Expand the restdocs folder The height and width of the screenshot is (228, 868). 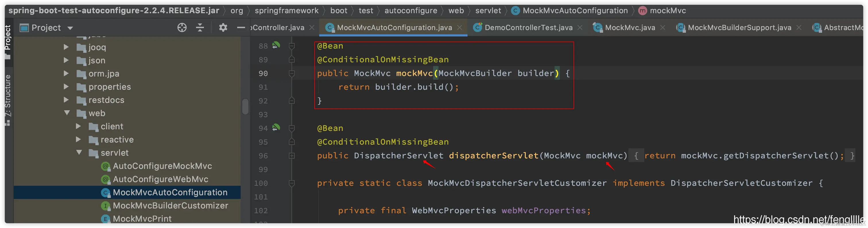tap(66, 99)
